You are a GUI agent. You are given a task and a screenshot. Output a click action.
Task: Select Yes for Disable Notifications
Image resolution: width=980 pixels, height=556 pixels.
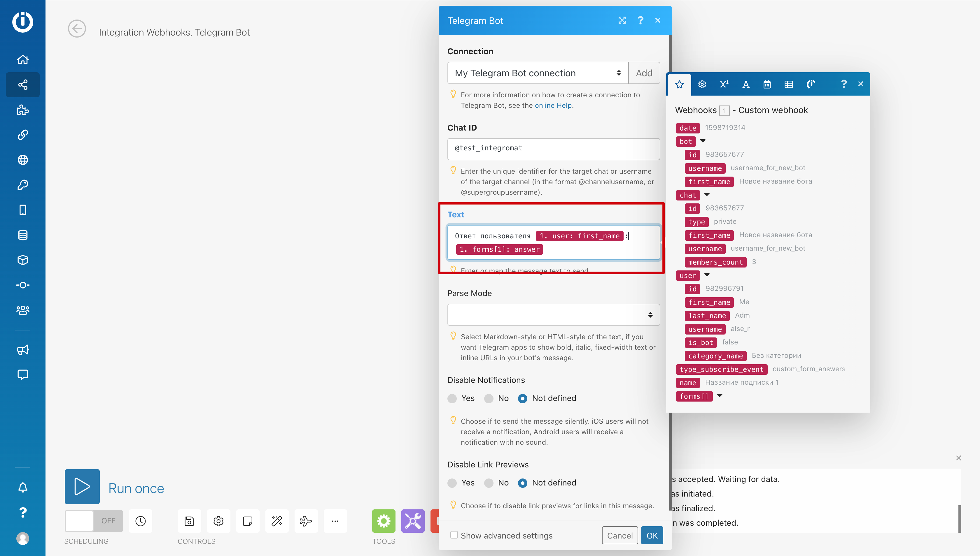click(452, 398)
